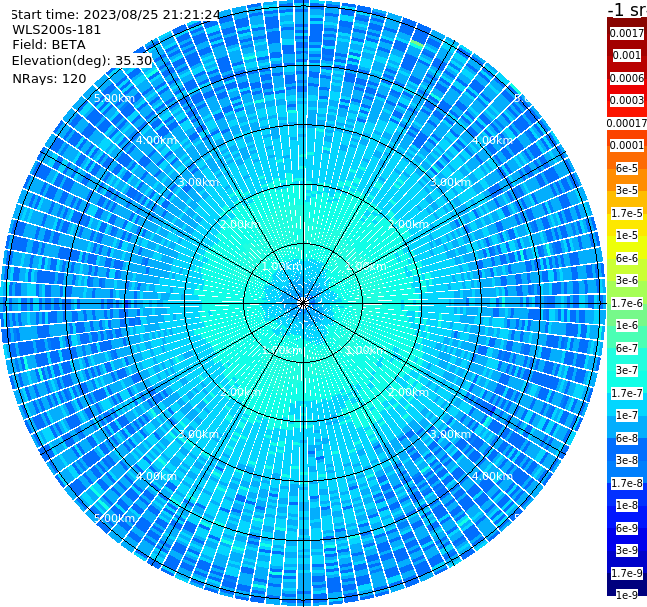Select the 6e-8 colorbar label
Viewport: 647px width, 607px height.
(x=627, y=438)
